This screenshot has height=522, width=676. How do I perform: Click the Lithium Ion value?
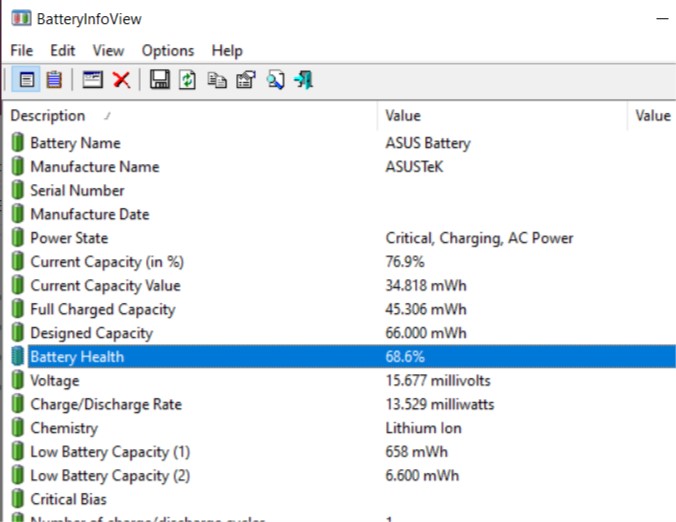pos(423,428)
